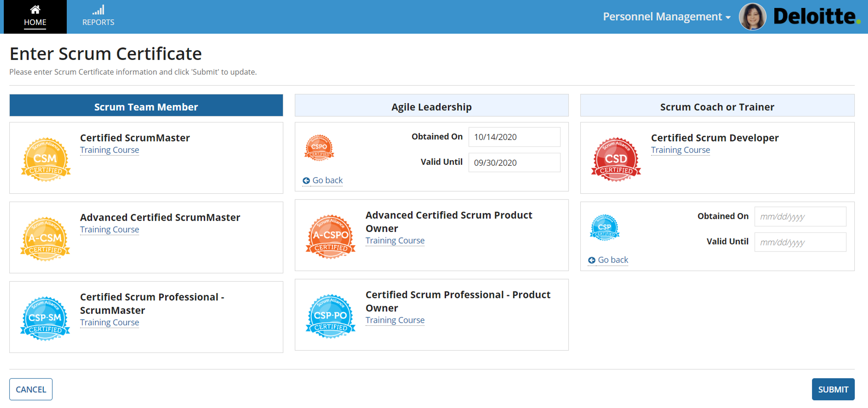
Task: Click the user profile avatar photo
Action: 752,17
